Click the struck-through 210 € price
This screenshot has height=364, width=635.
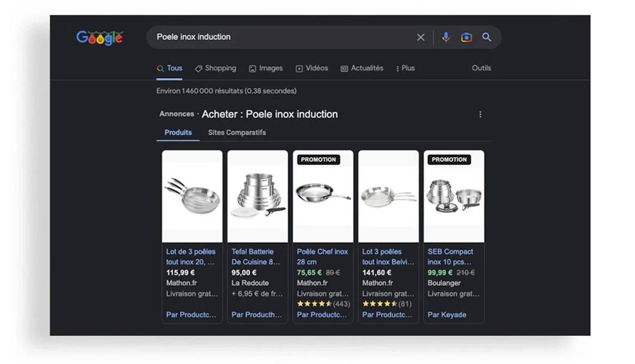(x=466, y=273)
